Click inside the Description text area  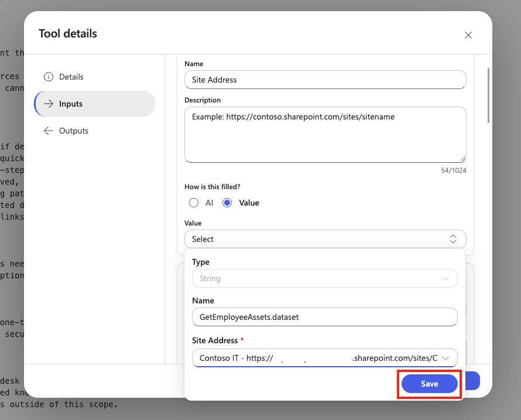(325, 135)
